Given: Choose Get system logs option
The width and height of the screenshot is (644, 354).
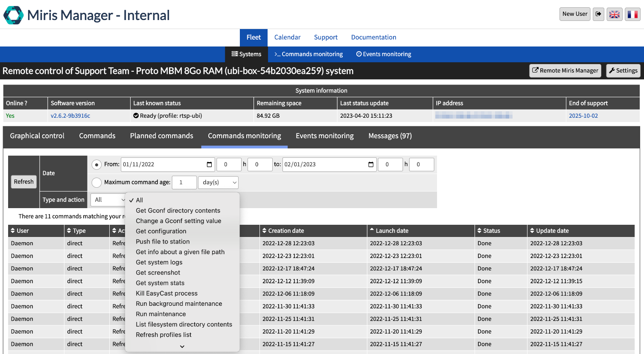Looking at the screenshot, I should tap(183, 262).
